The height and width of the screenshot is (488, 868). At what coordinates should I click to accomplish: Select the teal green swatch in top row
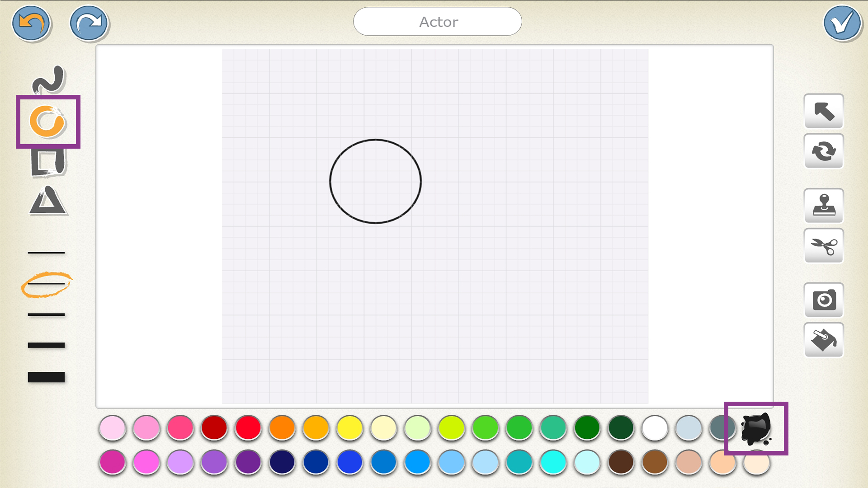[x=553, y=427]
